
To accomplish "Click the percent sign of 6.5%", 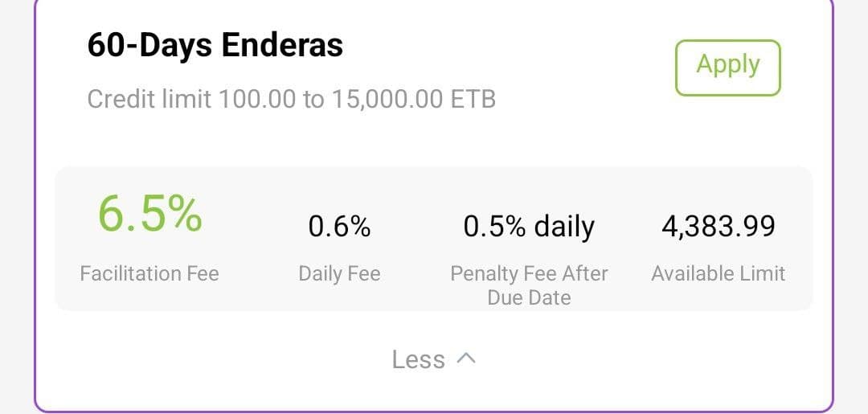I will (x=185, y=215).
